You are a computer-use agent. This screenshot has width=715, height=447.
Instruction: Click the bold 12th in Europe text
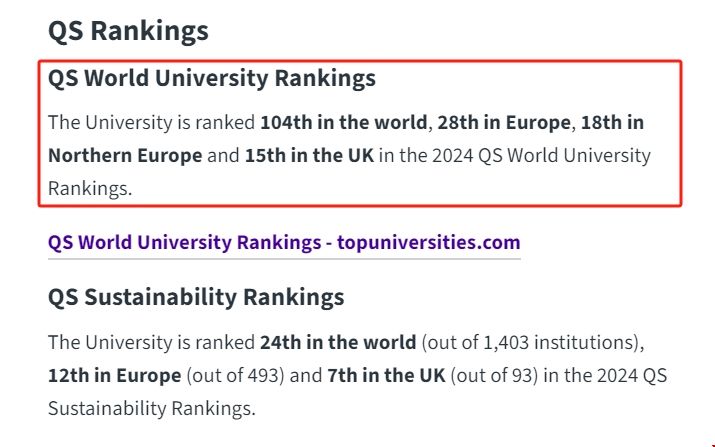[114, 376]
